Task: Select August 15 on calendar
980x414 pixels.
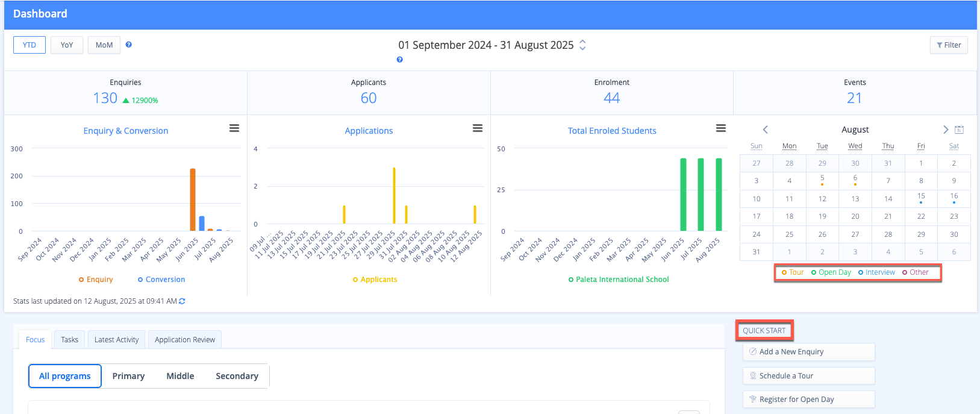Action: pyautogui.click(x=920, y=197)
